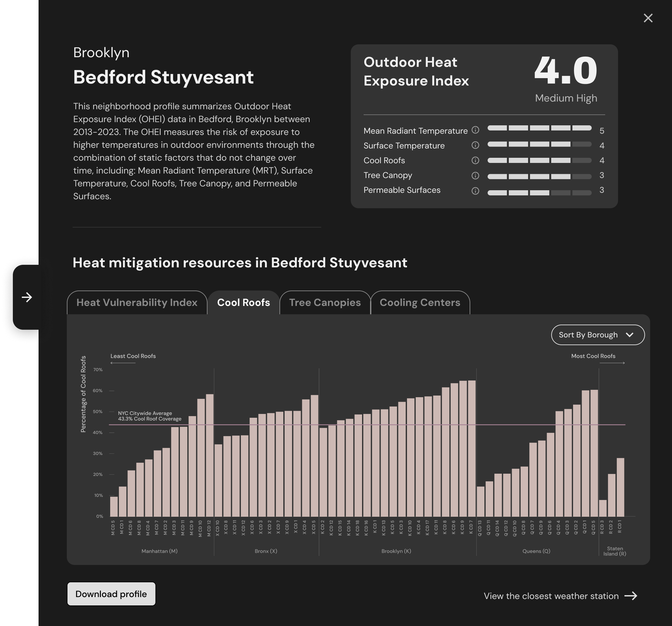Click Permeable Surfaces score bar
Viewport: 672px width, 626px height.
[x=539, y=193]
